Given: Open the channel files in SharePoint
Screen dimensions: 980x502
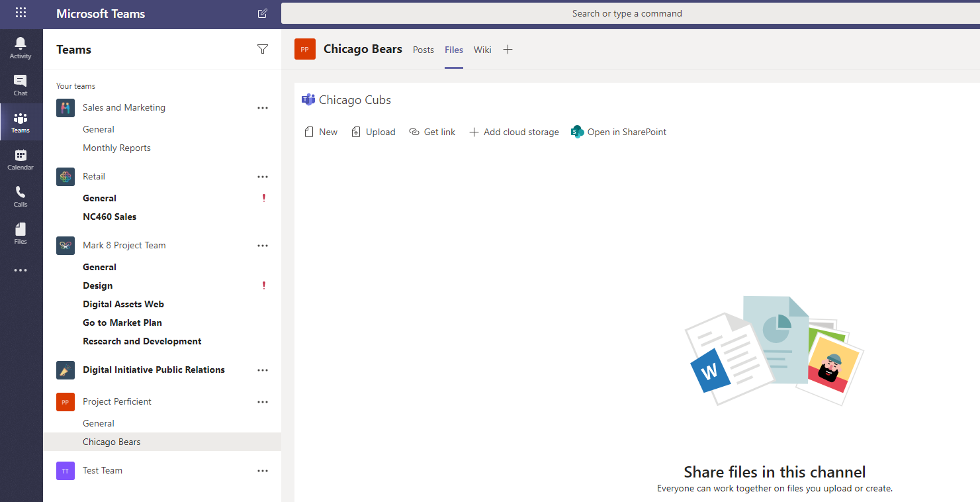Looking at the screenshot, I should point(618,132).
